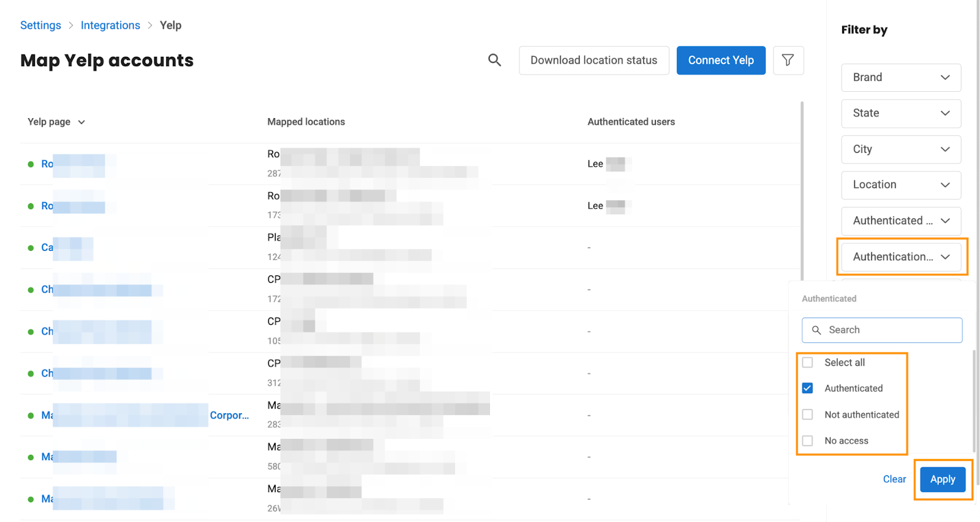Collapse the Authentication status dropdown
The width and height of the screenshot is (980, 522).
click(x=901, y=257)
